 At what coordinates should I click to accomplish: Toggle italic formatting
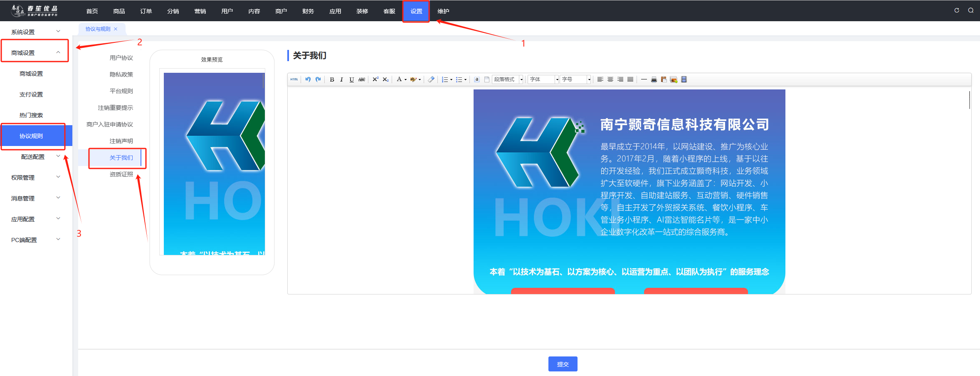(341, 79)
